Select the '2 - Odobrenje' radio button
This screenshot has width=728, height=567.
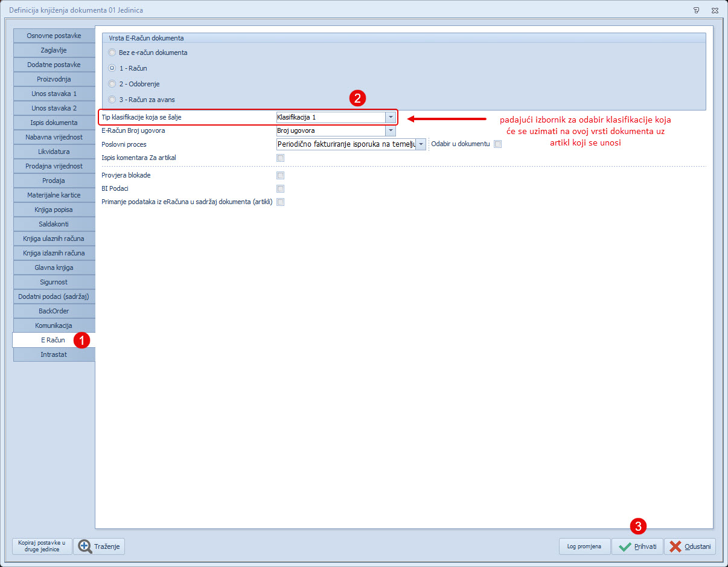pos(112,84)
